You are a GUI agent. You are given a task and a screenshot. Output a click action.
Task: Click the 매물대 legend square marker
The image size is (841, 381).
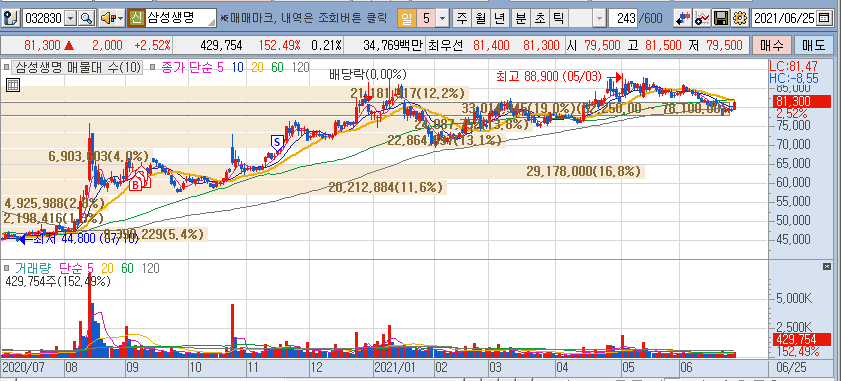point(6,68)
